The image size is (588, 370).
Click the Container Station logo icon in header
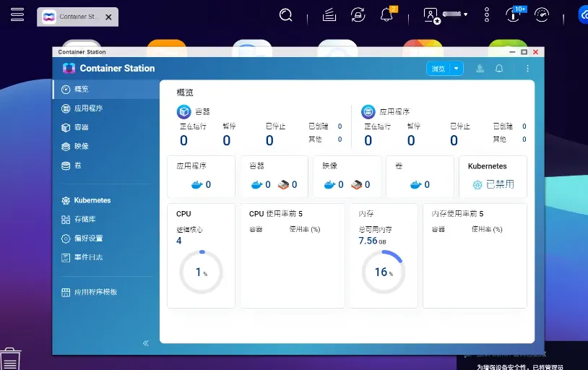click(69, 69)
